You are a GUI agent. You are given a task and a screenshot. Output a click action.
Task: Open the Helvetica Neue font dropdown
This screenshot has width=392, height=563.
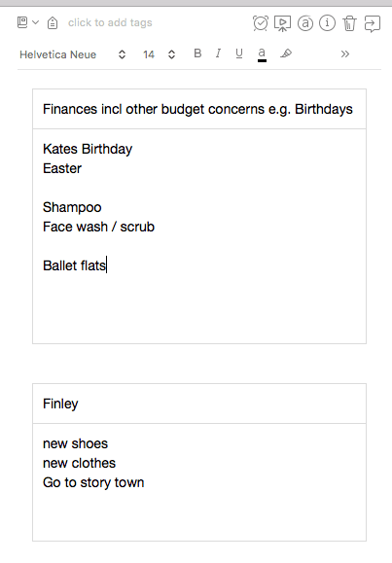point(73,54)
